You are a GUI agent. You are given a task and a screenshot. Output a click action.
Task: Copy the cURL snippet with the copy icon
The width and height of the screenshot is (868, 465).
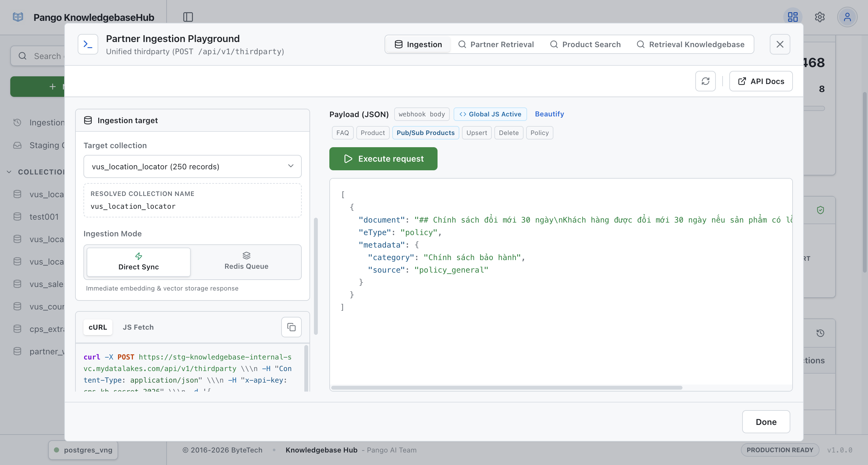click(291, 327)
